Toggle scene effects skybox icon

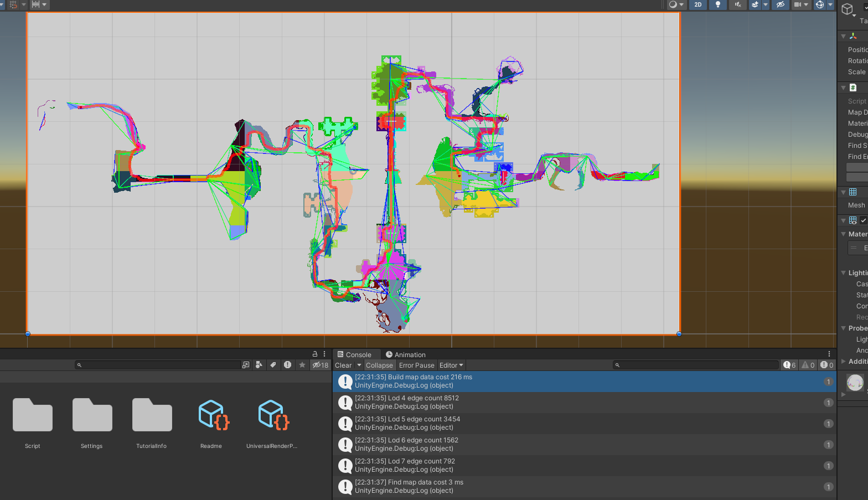point(755,4)
